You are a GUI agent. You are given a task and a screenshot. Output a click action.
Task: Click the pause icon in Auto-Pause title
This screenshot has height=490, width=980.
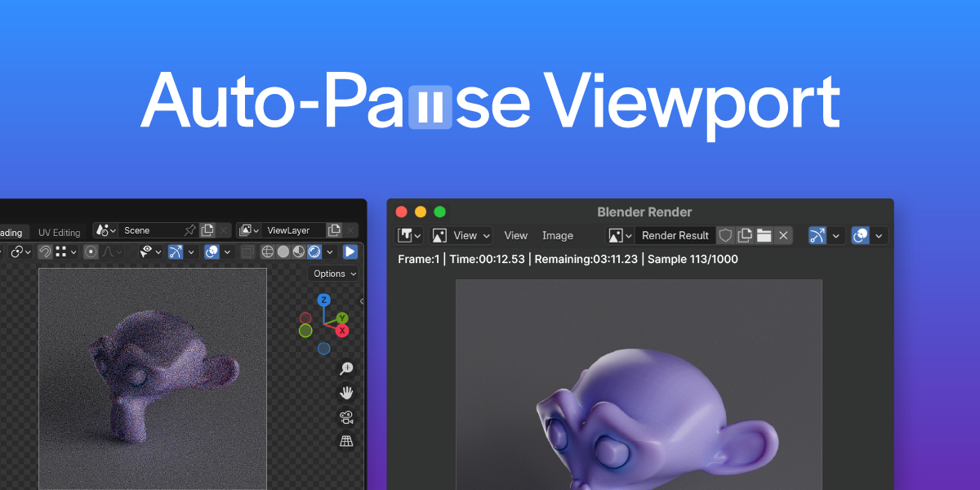[x=430, y=108]
